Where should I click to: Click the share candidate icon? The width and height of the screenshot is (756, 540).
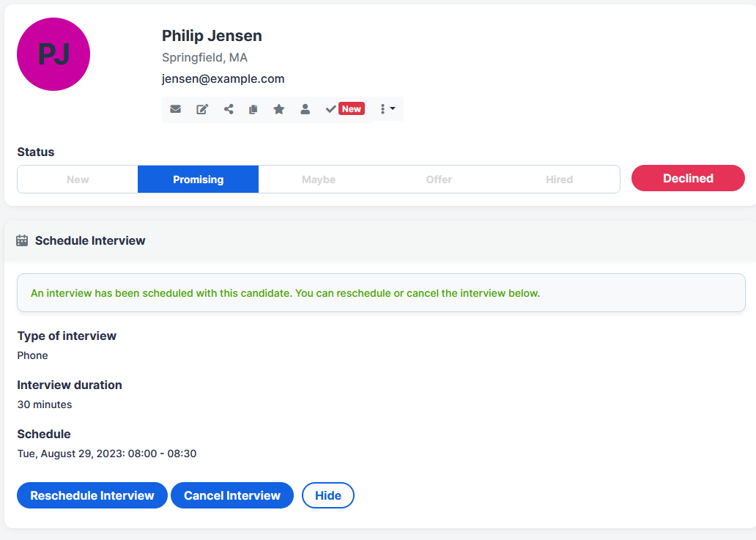pyautogui.click(x=229, y=109)
